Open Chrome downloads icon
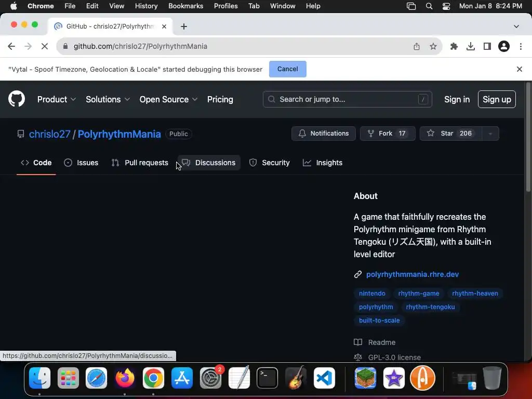532x399 pixels. point(471,46)
